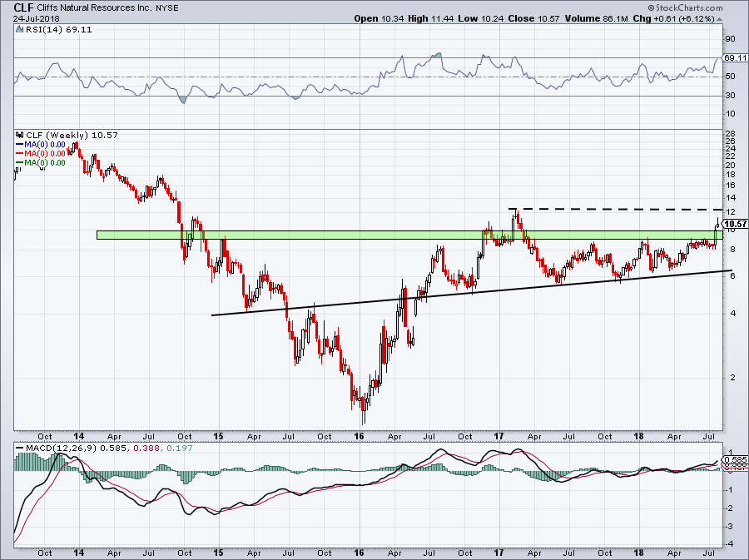Click the 18 year label under price chart
Screen dimensions: 749x560
[x=638, y=436]
